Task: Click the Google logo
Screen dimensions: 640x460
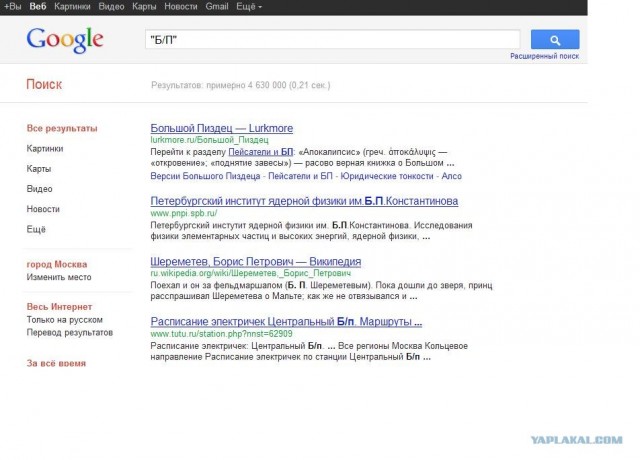Action: click(65, 40)
